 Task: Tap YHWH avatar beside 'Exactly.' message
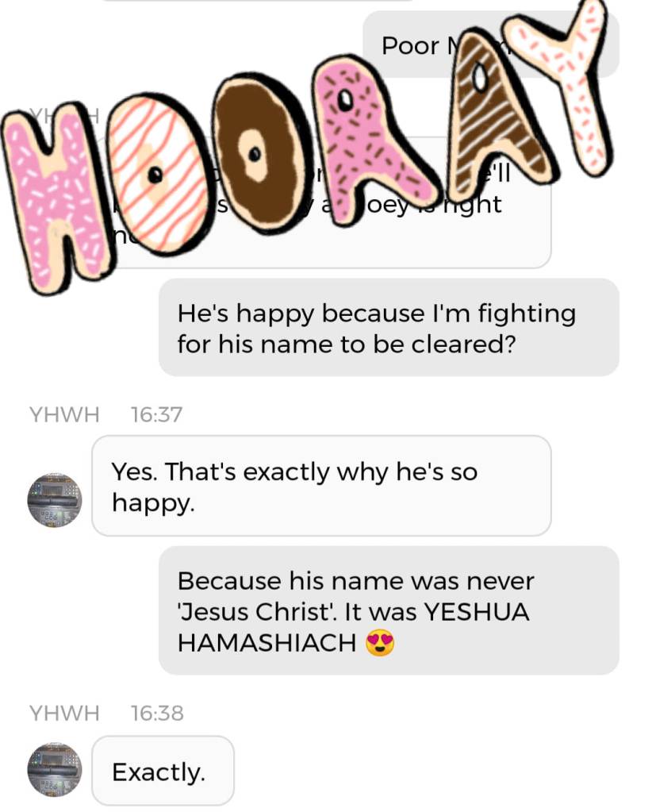55,770
